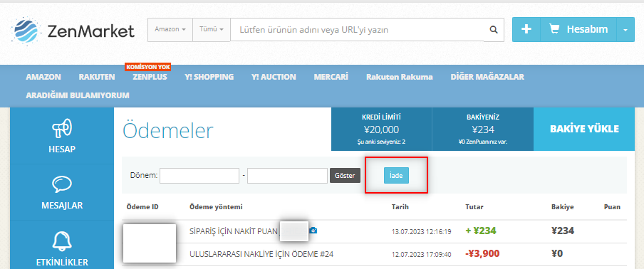This screenshot has height=269, width=644.
Task: Click the Ödeme ID column header
Action: pos(143,207)
